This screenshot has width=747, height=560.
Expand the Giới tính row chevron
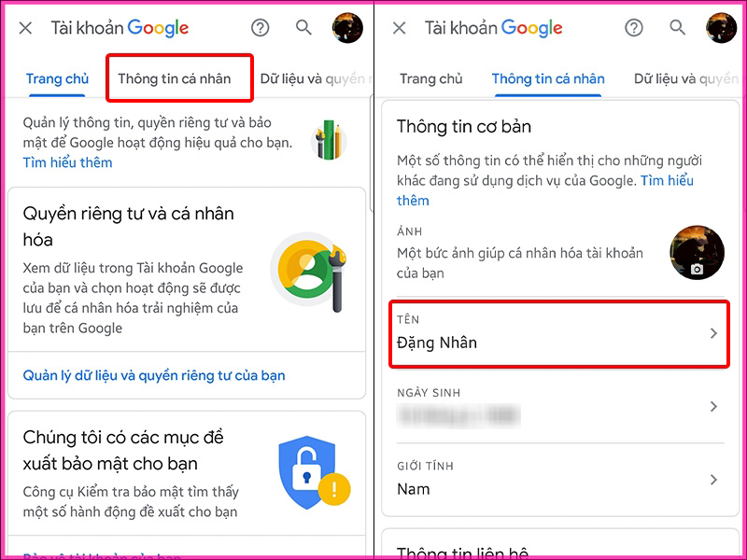click(x=713, y=480)
